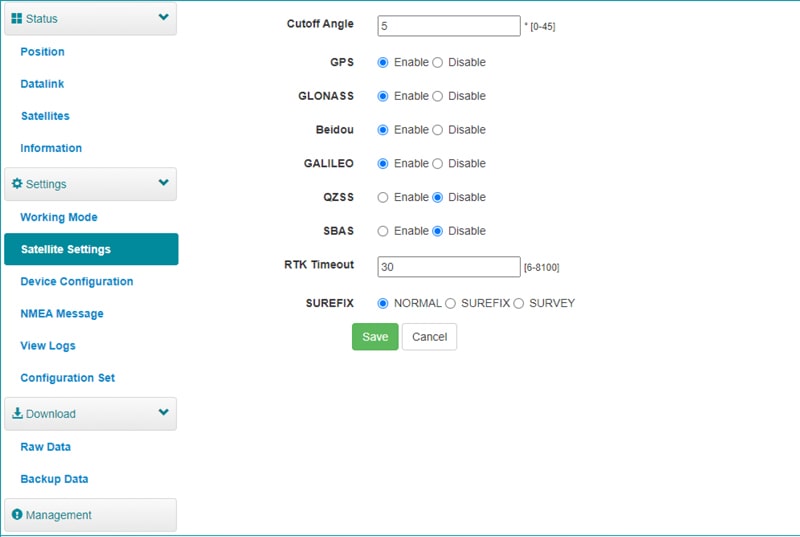Image resolution: width=800 pixels, height=537 pixels.
Task: Click the Status grid icon
Action: coord(17,19)
